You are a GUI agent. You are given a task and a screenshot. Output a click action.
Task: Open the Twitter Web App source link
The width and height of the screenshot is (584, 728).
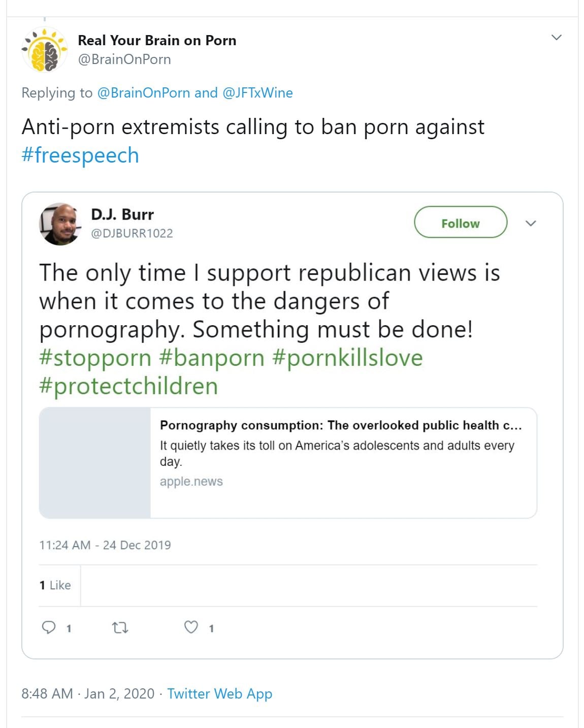coord(219,693)
